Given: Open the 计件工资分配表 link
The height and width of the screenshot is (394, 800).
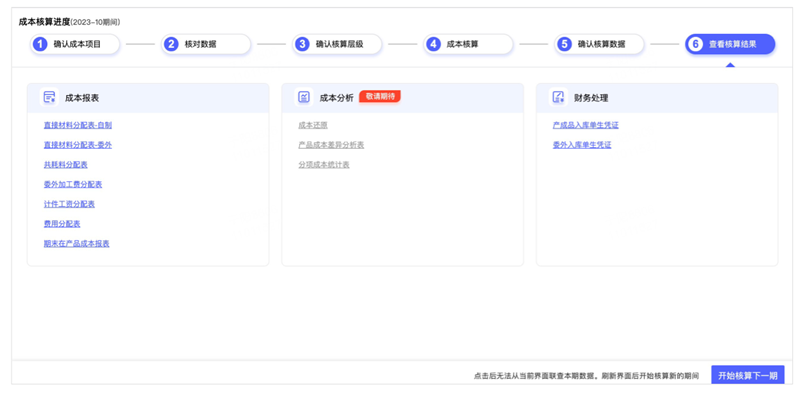Looking at the screenshot, I should point(69,204).
